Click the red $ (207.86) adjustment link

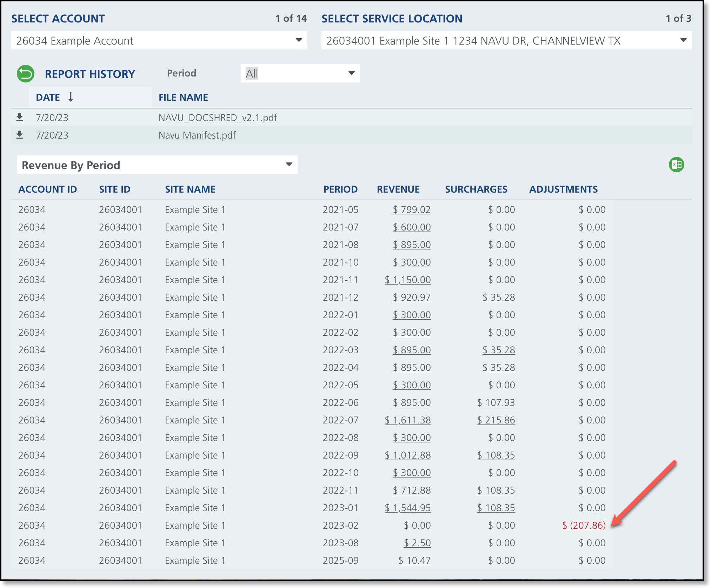click(x=584, y=525)
